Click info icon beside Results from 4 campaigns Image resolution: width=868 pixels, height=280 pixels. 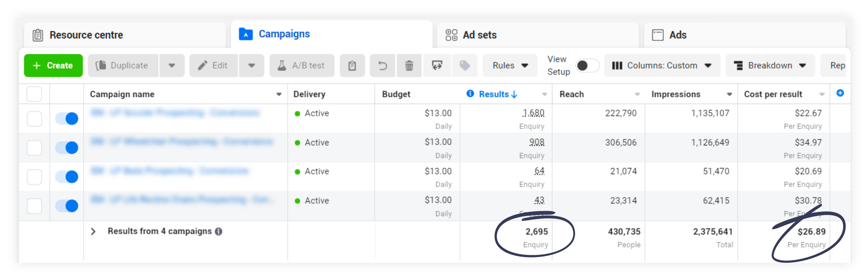click(219, 232)
